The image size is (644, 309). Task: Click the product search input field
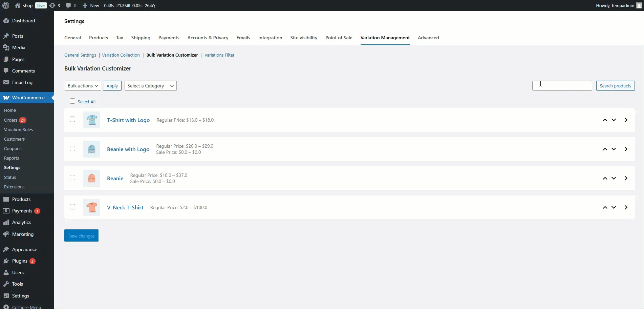[x=562, y=86]
